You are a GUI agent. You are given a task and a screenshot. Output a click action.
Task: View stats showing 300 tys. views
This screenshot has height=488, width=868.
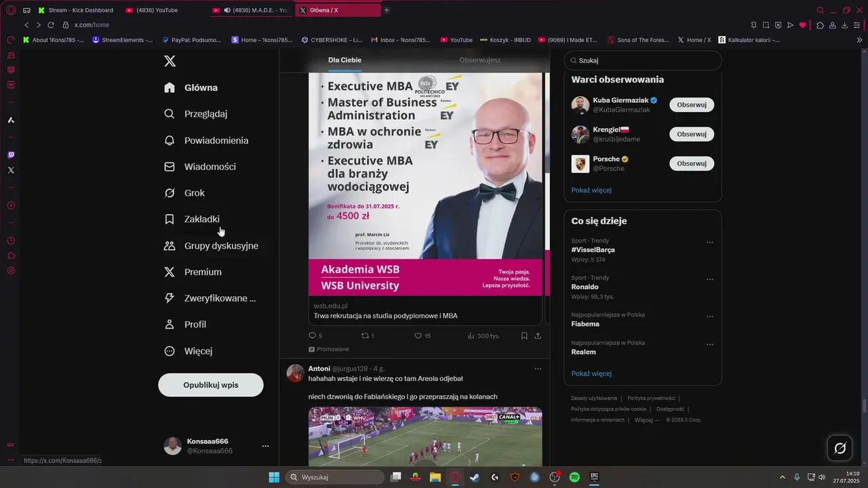click(x=484, y=335)
